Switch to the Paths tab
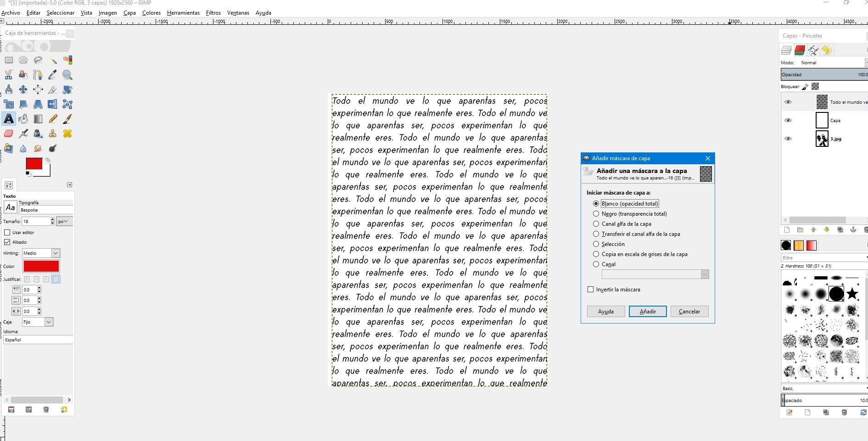 click(x=813, y=50)
